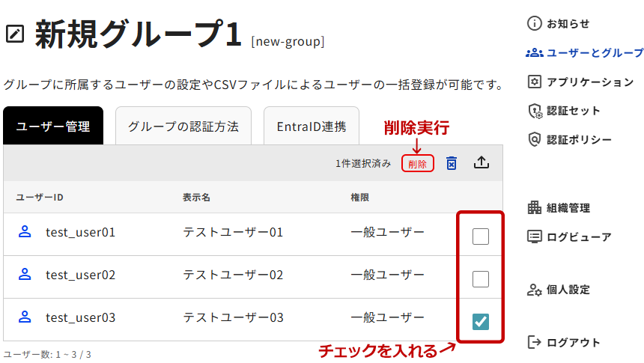
Task: Uncheck the checkbox for test_user03
Action: 481,322
